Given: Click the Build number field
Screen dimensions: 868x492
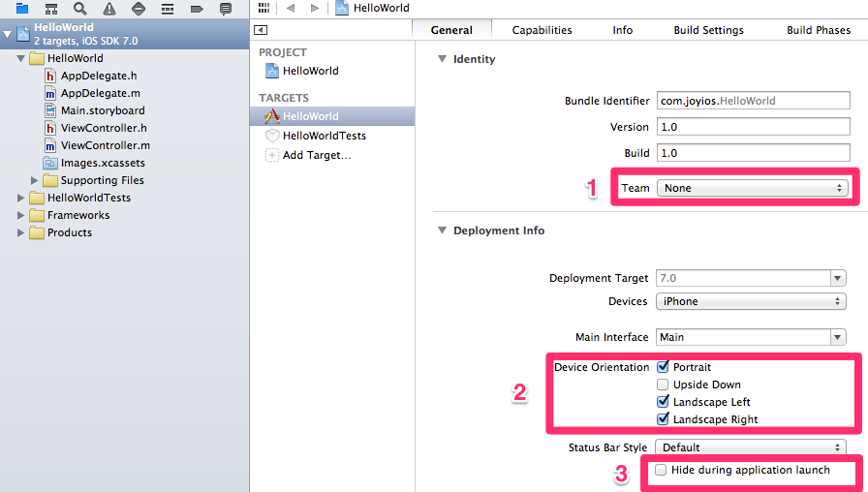Looking at the screenshot, I should click(753, 153).
